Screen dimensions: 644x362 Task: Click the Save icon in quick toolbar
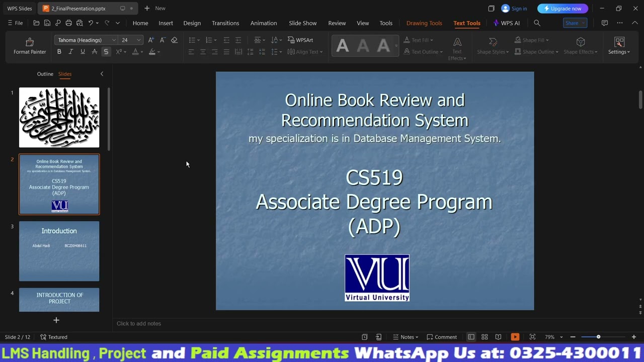[x=47, y=23]
